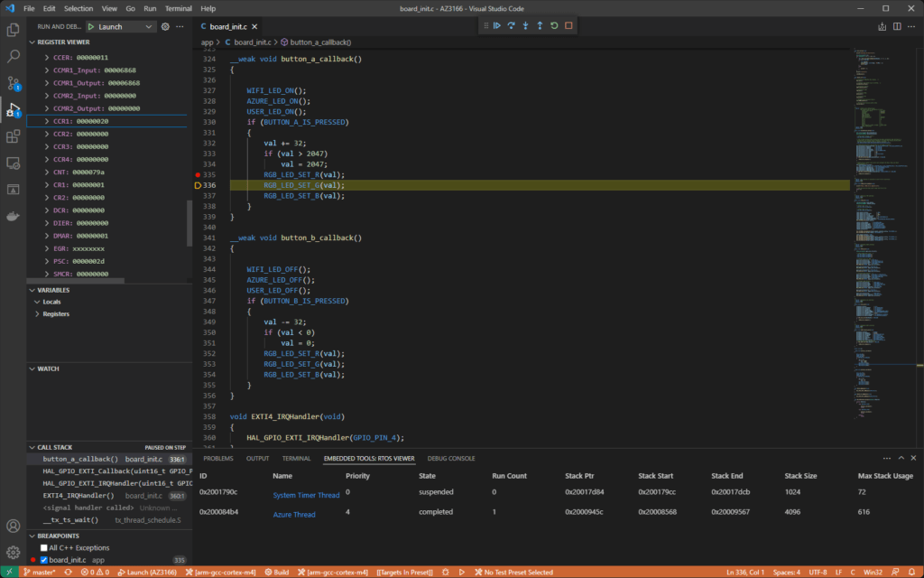The height and width of the screenshot is (578, 924).
Task: Toggle the breakpoint dot on line 335
Action: pyautogui.click(x=197, y=174)
